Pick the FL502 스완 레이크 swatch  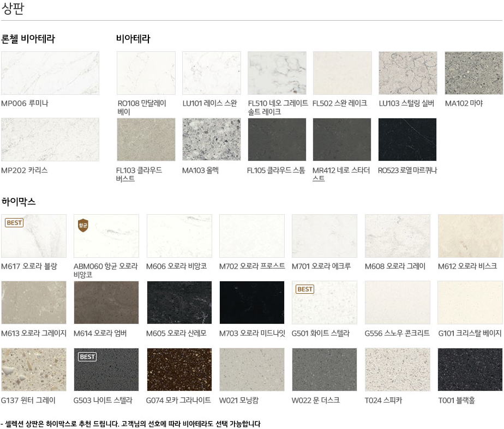tap(343, 73)
